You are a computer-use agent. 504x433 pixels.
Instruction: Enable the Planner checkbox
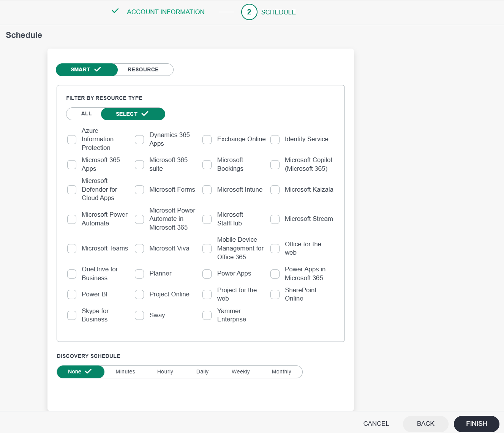(x=139, y=274)
